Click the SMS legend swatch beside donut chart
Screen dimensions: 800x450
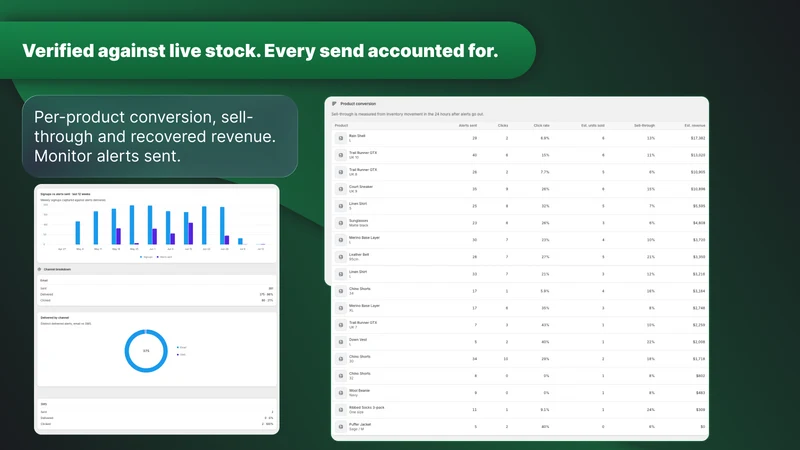click(178, 355)
